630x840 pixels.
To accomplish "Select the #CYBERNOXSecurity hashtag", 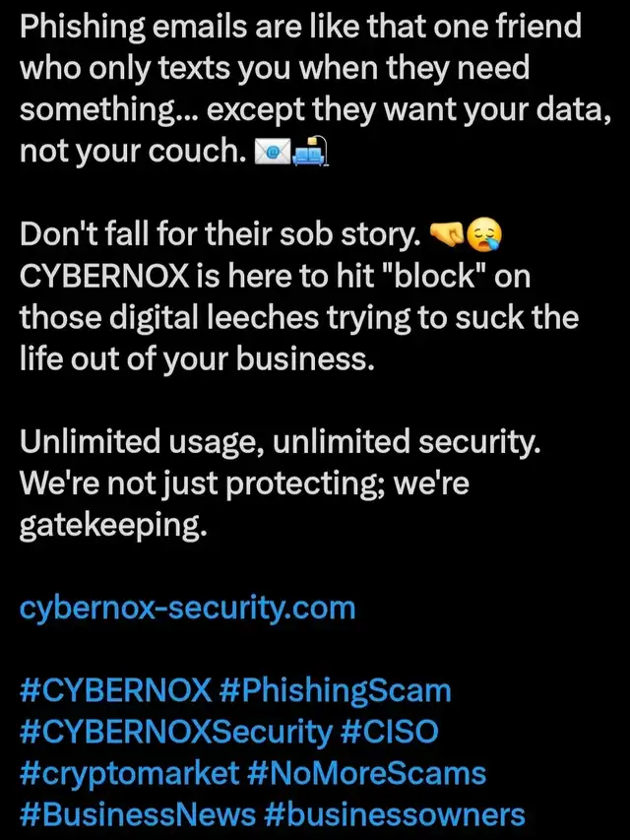I will pyautogui.click(x=176, y=733).
